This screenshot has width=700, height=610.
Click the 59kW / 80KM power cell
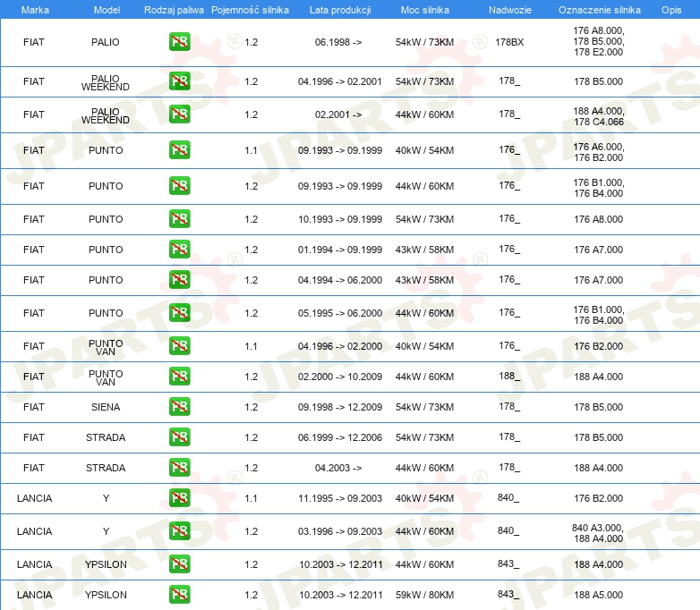424,595
